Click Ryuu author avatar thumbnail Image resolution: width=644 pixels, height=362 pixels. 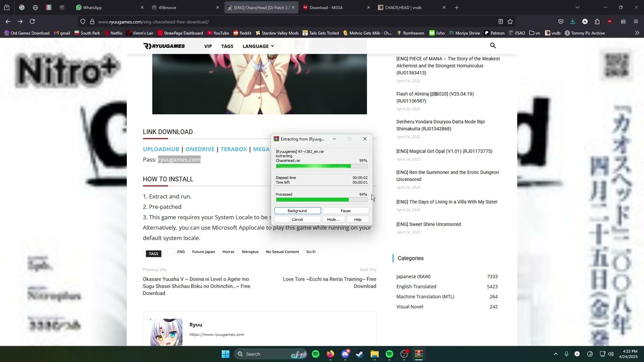click(167, 332)
